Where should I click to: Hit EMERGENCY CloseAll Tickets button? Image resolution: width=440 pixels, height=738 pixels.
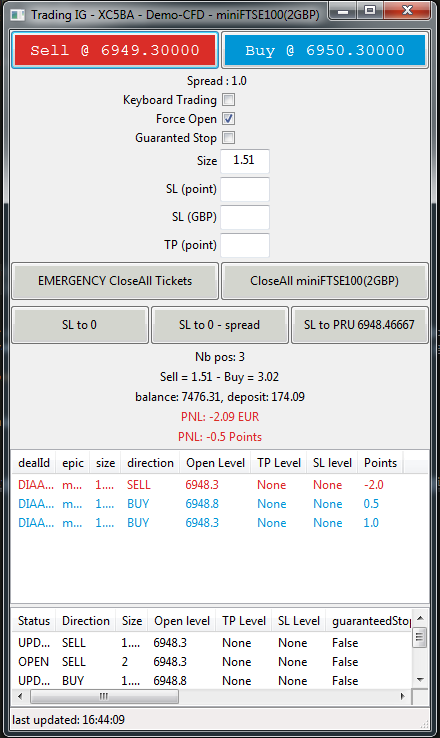point(115,281)
